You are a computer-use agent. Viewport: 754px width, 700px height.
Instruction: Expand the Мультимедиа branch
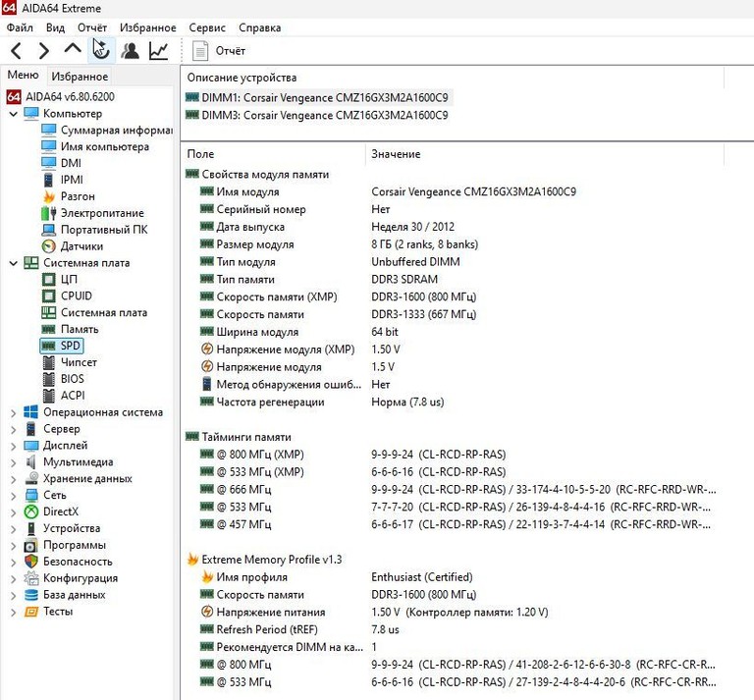[14, 462]
